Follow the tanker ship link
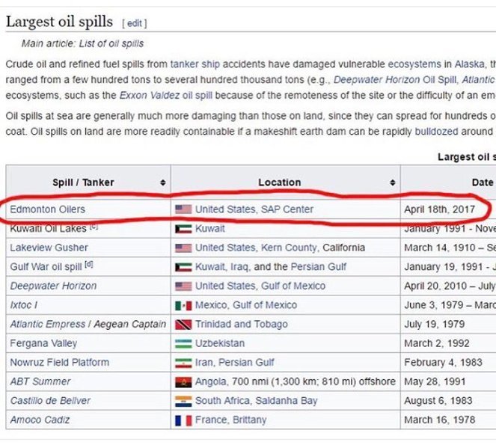The width and height of the screenshot is (496, 448). click(x=195, y=64)
